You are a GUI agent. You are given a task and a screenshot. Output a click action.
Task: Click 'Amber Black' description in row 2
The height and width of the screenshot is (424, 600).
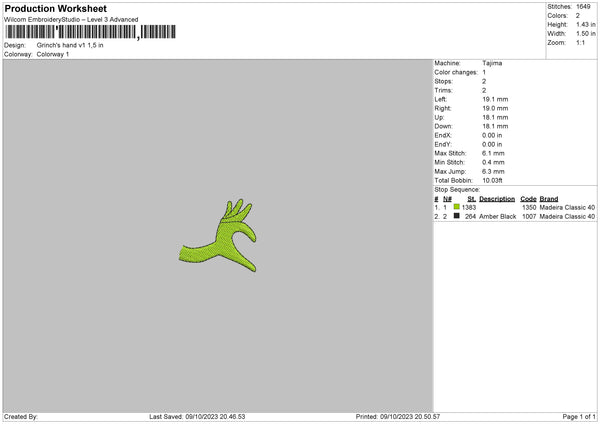[x=497, y=217]
